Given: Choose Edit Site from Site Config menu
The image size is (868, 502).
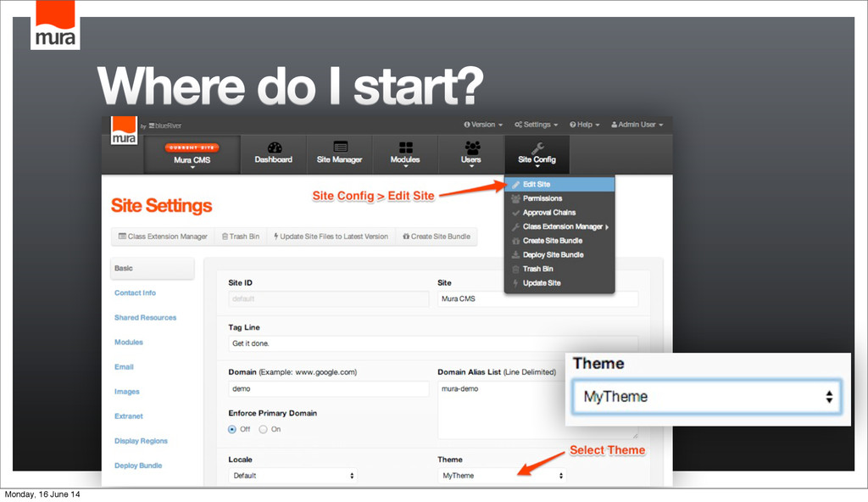Looking at the screenshot, I should (559, 185).
